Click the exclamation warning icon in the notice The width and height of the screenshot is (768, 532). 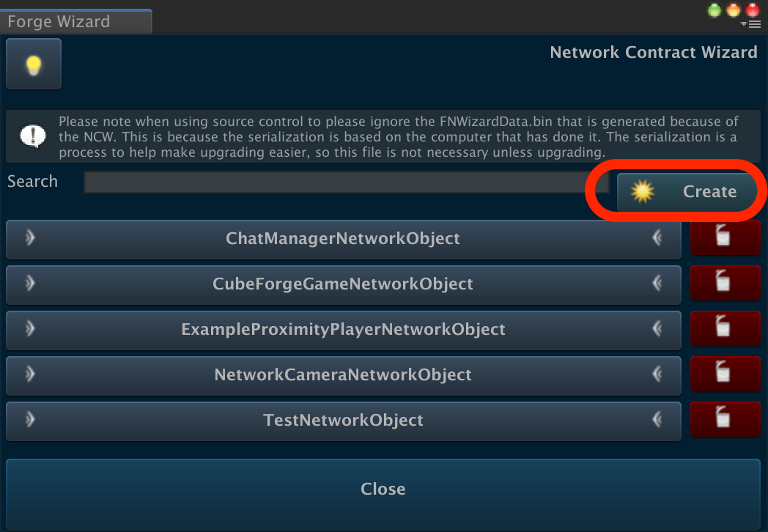[33, 136]
